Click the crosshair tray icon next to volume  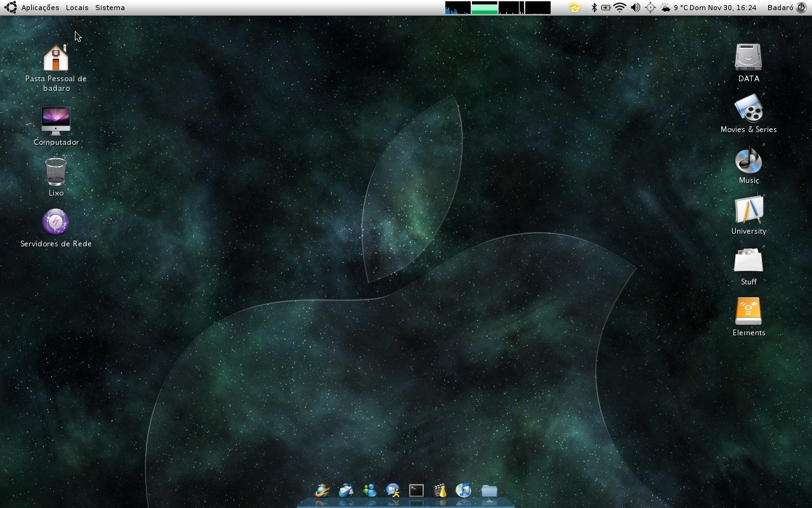pos(650,8)
